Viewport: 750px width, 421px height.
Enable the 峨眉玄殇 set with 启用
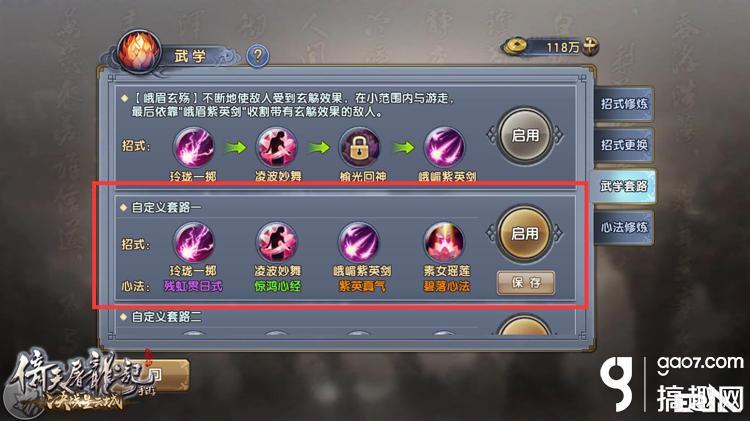tap(525, 135)
